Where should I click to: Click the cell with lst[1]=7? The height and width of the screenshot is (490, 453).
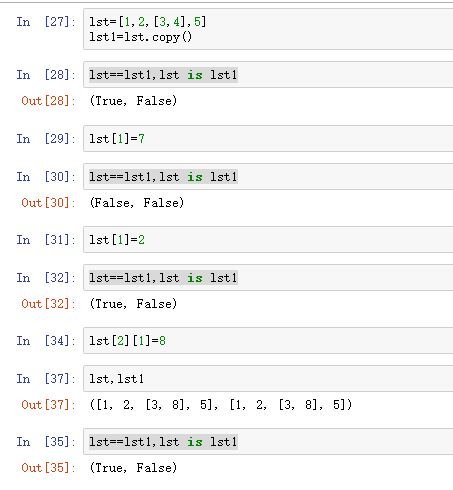(268, 139)
